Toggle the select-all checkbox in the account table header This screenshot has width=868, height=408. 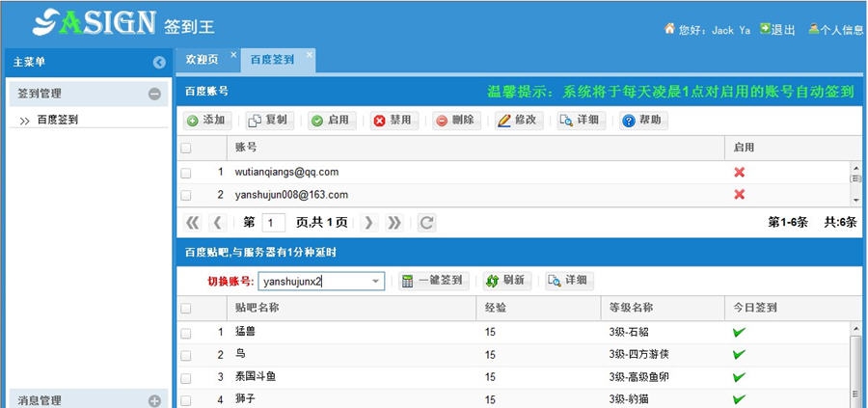[186, 148]
